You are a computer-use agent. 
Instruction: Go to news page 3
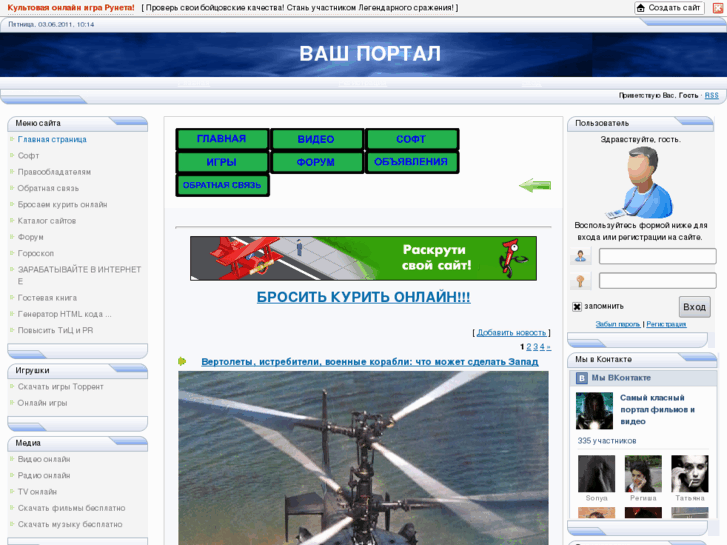536,346
